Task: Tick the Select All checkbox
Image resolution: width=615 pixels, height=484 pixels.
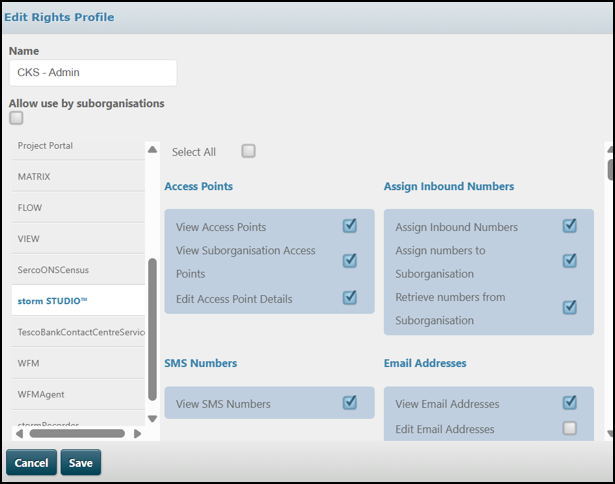Action: 248,151
